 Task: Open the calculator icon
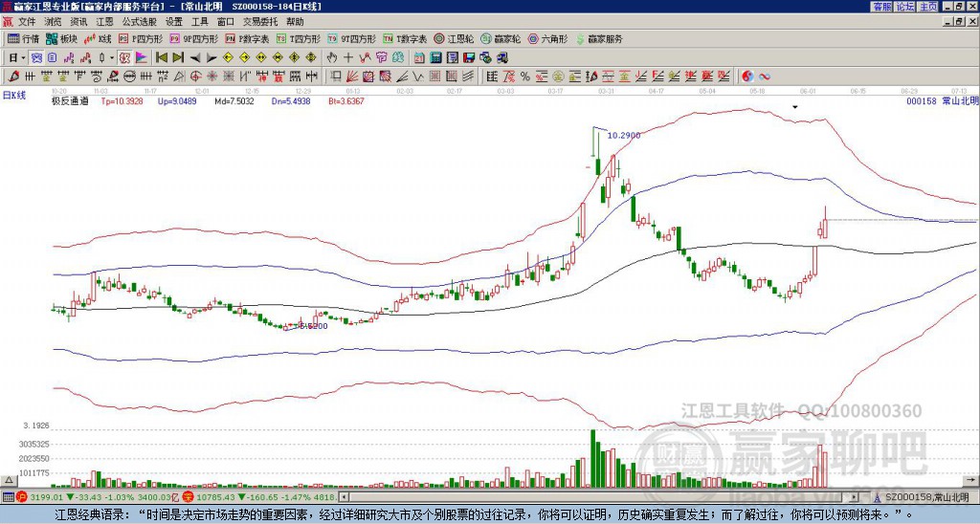pyautogui.click(x=436, y=58)
